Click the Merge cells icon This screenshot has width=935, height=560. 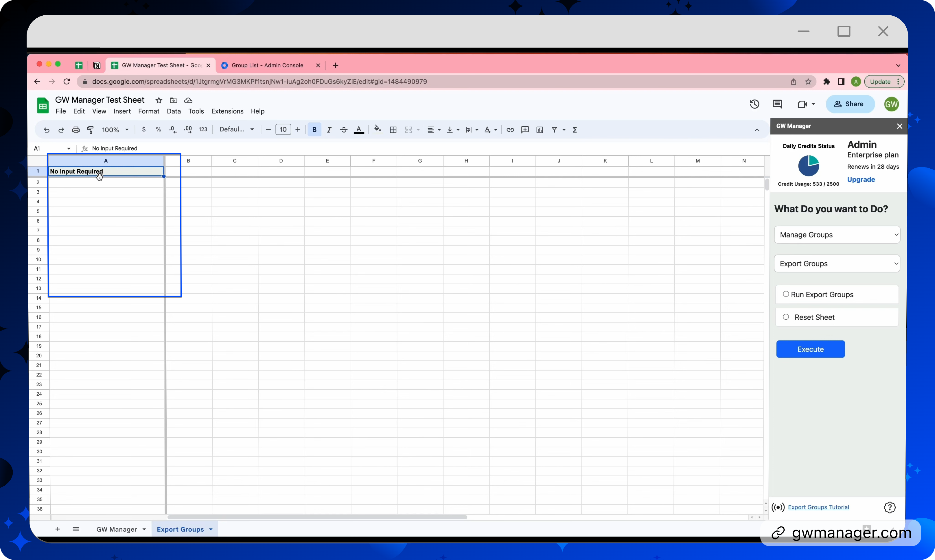(x=409, y=129)
